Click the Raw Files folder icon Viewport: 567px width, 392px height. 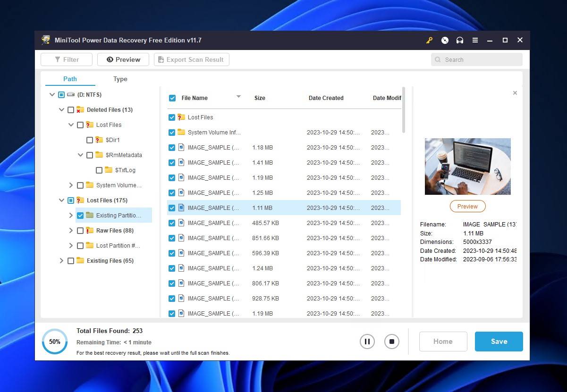(90, 230)
